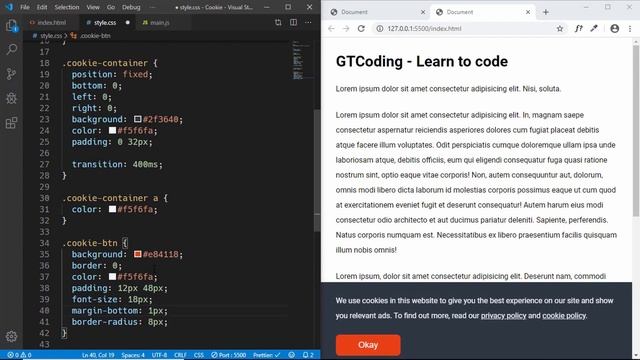
Task: Click the errors and warnings status indicator
Action: pos(19,355)
